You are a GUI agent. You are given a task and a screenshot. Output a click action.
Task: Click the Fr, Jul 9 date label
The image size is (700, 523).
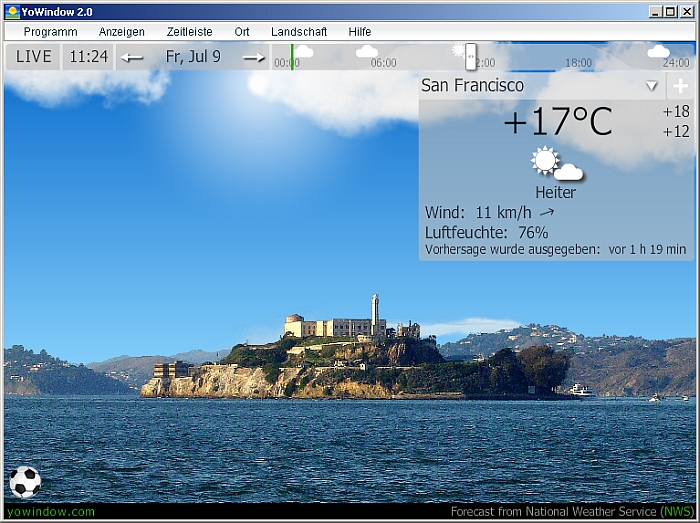193,57
